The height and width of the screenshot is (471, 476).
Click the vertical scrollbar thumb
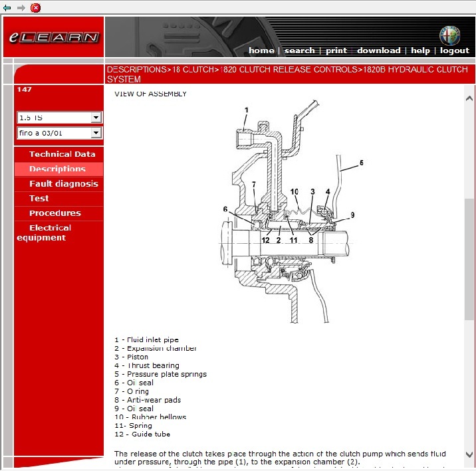(x=469, y=258)
